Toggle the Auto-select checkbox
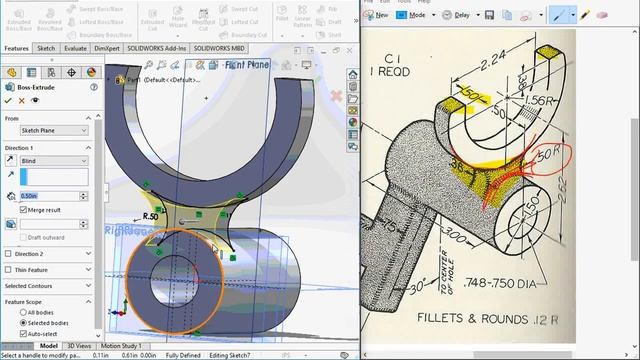The height and width of the screenshot is (360, 640). [x=23, y=333]
